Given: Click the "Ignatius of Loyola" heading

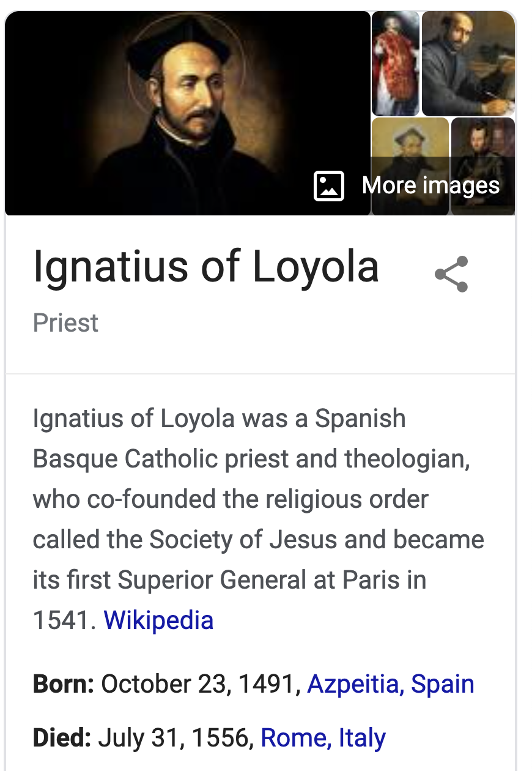Looking at the screenshot, I should 205,267.
